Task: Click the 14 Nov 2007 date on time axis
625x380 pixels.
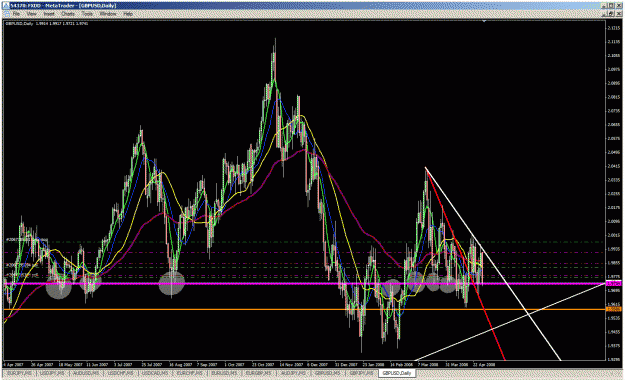Action: 291,364
